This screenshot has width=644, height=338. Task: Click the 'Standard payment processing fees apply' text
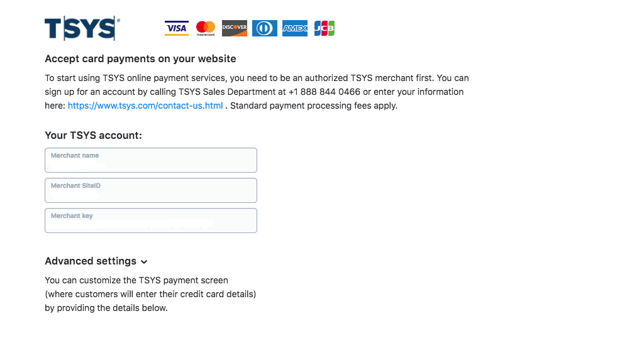click(314, 106)
